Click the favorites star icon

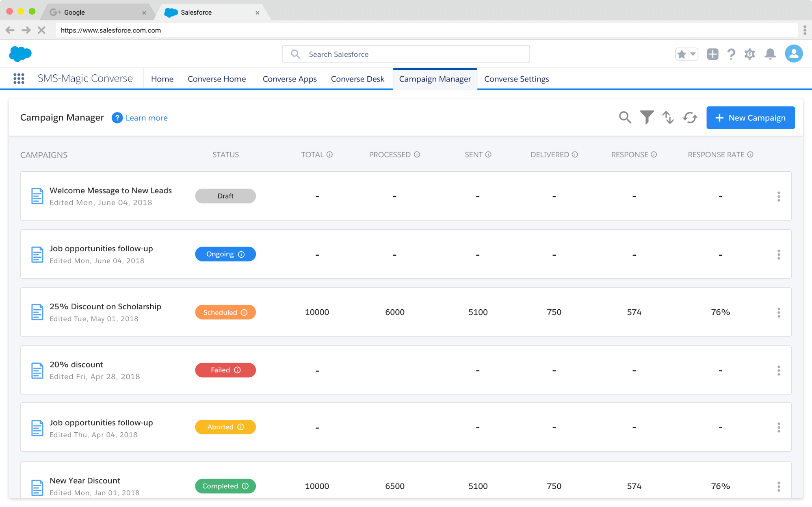pos(682,54)
